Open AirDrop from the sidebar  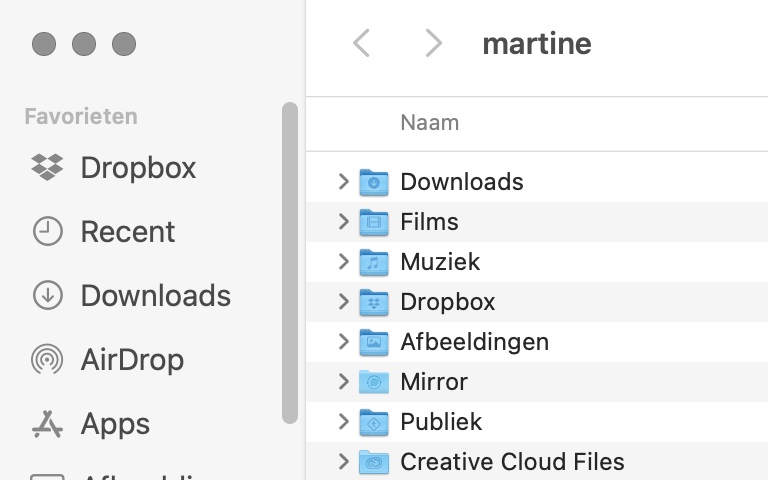[131, 360]
